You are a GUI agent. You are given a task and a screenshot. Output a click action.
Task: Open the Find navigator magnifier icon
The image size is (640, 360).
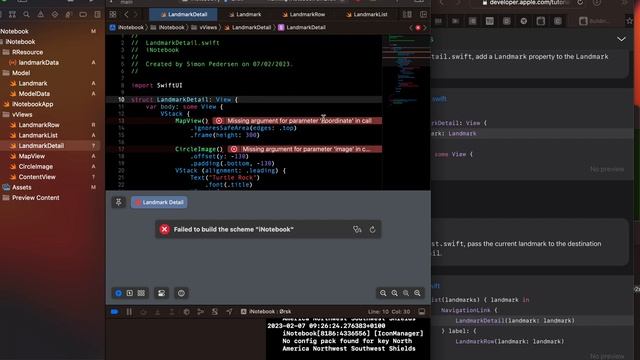pyautogui.click(x=27, y=14)
